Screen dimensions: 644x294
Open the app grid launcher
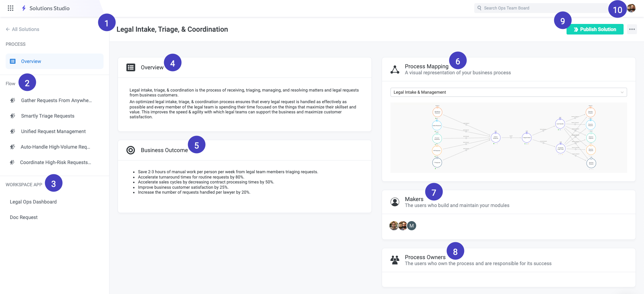10,8
